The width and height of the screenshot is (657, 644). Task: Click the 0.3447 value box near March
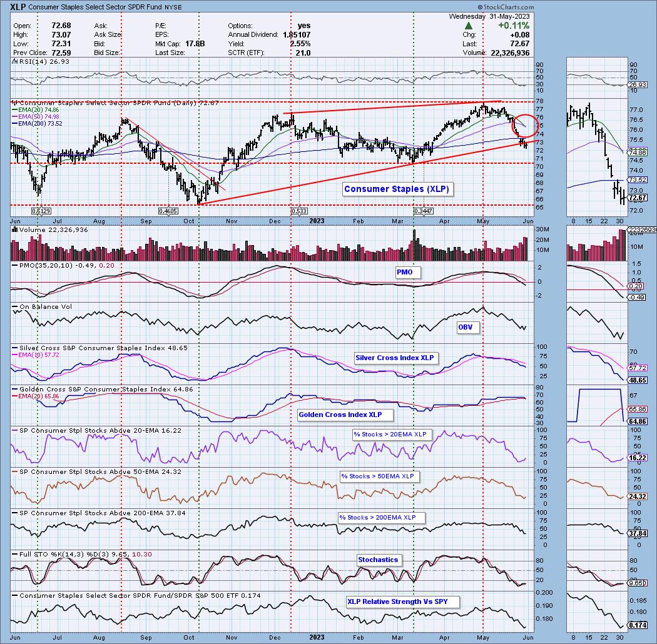[x=423, y=211]
